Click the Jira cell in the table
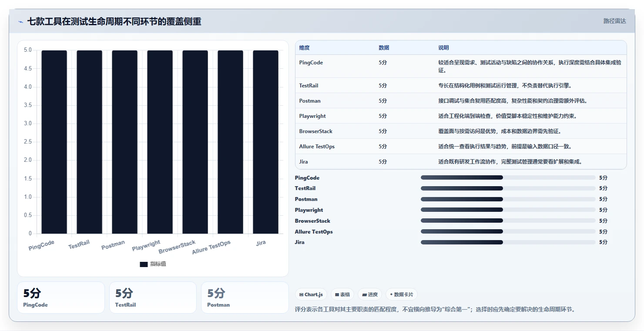Viewport: 644px width, 331px height. [x=304, y=162]
